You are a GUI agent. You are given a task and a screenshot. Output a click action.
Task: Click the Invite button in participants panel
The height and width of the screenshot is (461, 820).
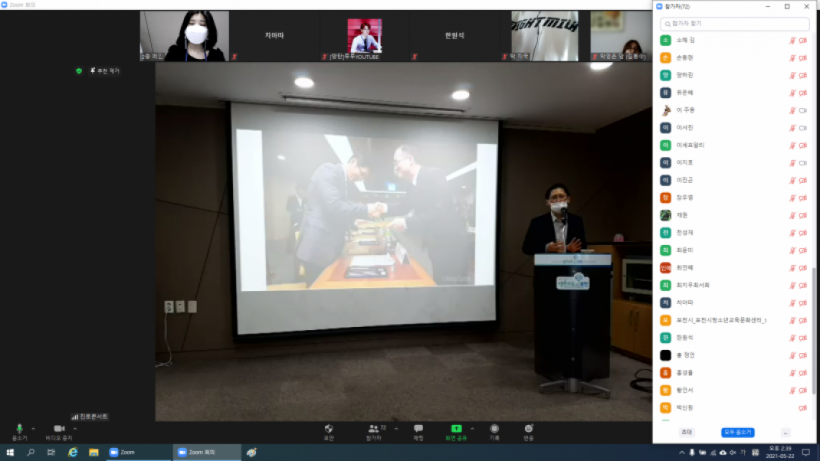pyautogui.click(x=686, y=432)
